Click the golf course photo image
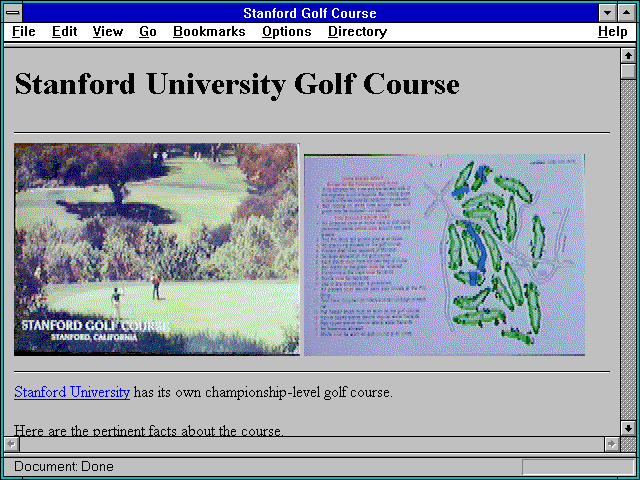 tap(157, 249)
